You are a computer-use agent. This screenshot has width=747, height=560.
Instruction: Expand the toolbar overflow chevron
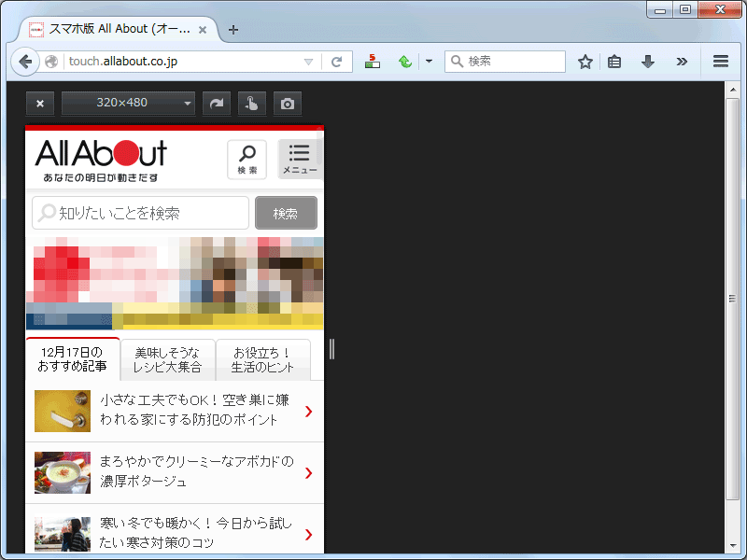[682, 62]
